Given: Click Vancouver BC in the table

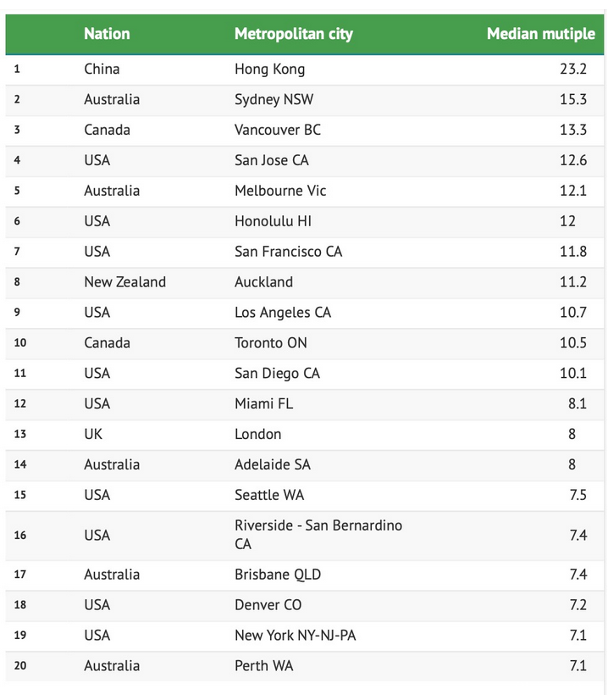Looking at the screenshot, I should (278, 130).
